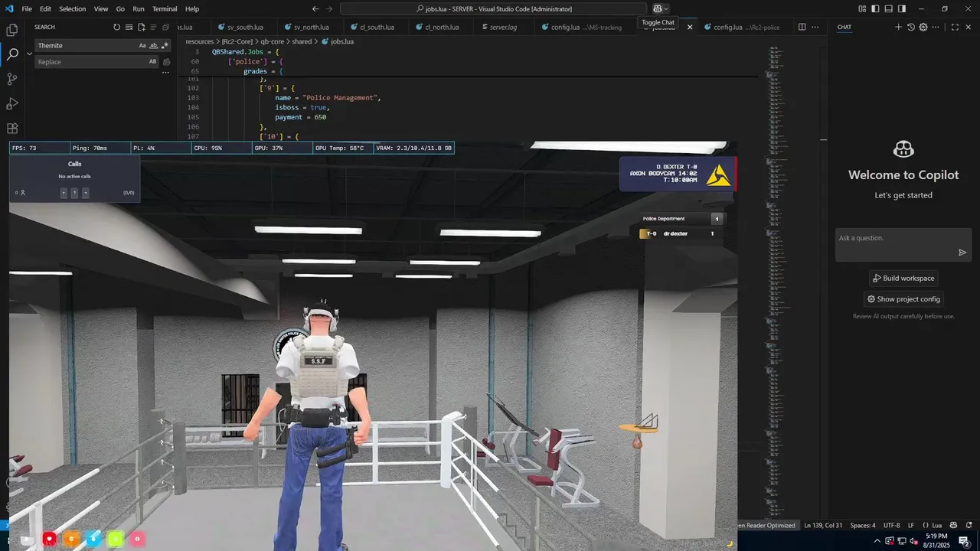Go forward in editor navigation history
The width and height of the screenshot is (980, 551).
329,8
